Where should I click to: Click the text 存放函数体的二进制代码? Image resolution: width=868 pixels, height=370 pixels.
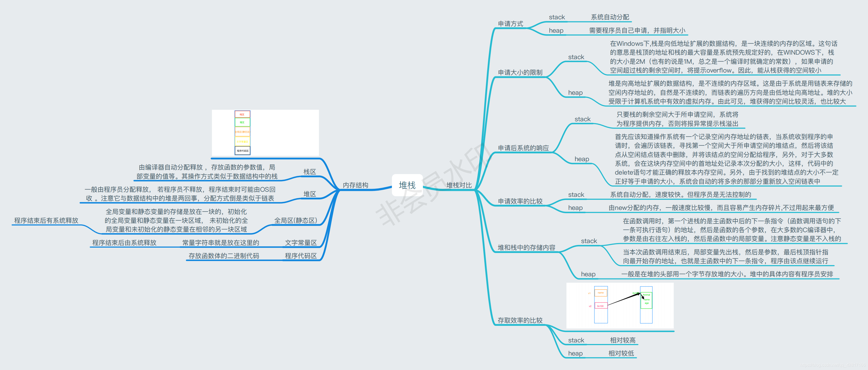(x=224, y=256)
